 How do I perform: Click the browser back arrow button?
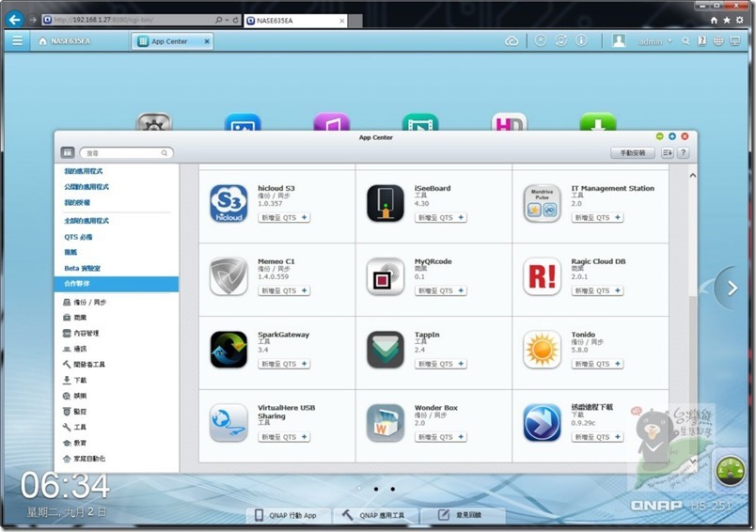(15, 20)
